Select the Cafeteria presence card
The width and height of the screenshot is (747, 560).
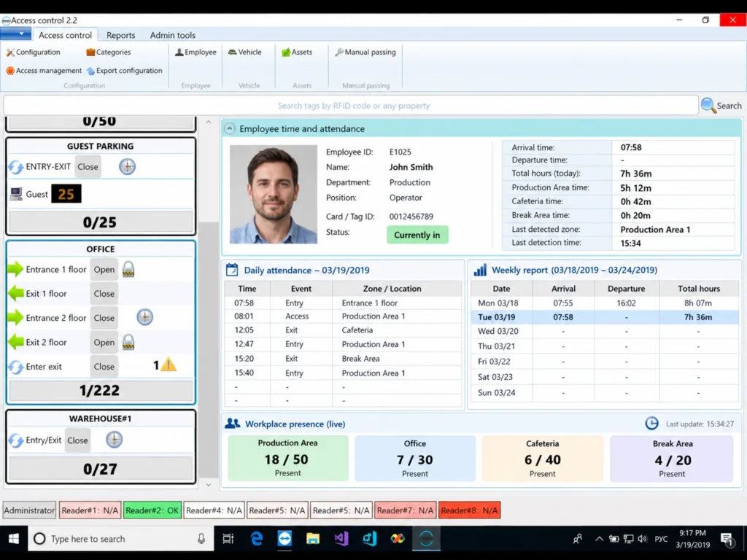543,458
